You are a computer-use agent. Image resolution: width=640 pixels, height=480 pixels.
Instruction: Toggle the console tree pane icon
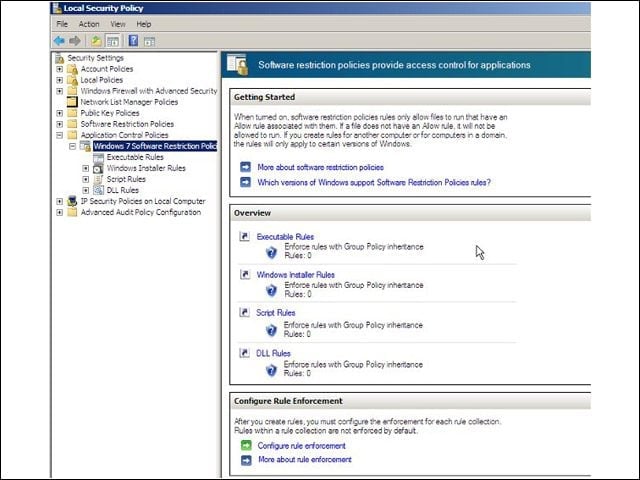pyautogui.click(x=113, y=41)
